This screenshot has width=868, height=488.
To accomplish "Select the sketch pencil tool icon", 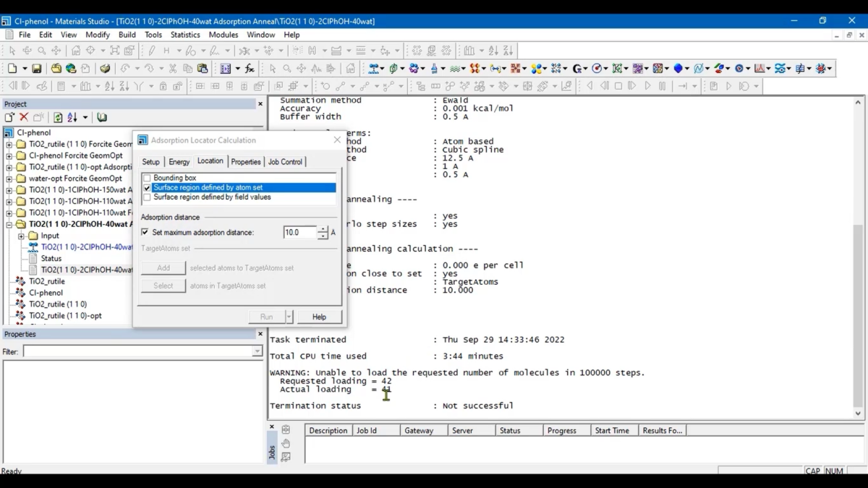I will 152,51.
